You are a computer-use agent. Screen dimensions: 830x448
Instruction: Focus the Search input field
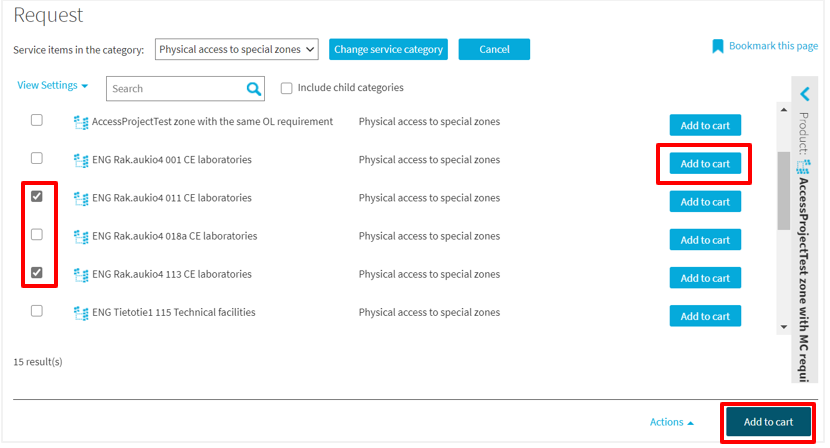click(x=175, y=89)
